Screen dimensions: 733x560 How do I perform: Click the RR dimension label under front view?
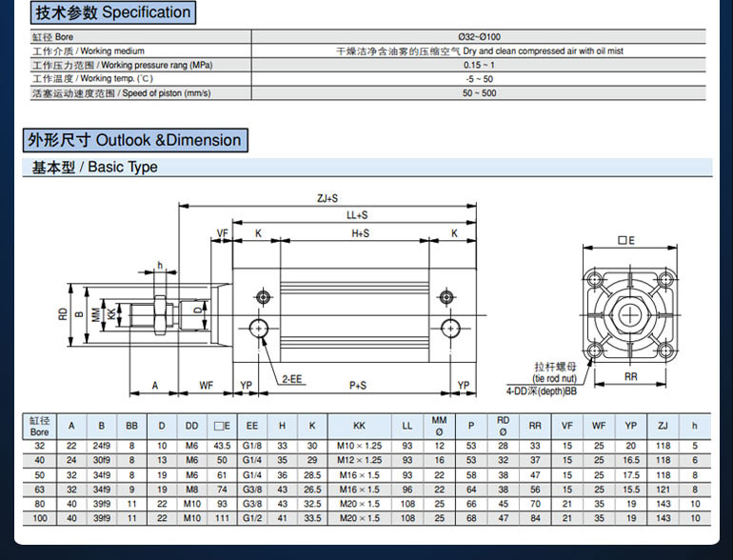tap(630, 377)
